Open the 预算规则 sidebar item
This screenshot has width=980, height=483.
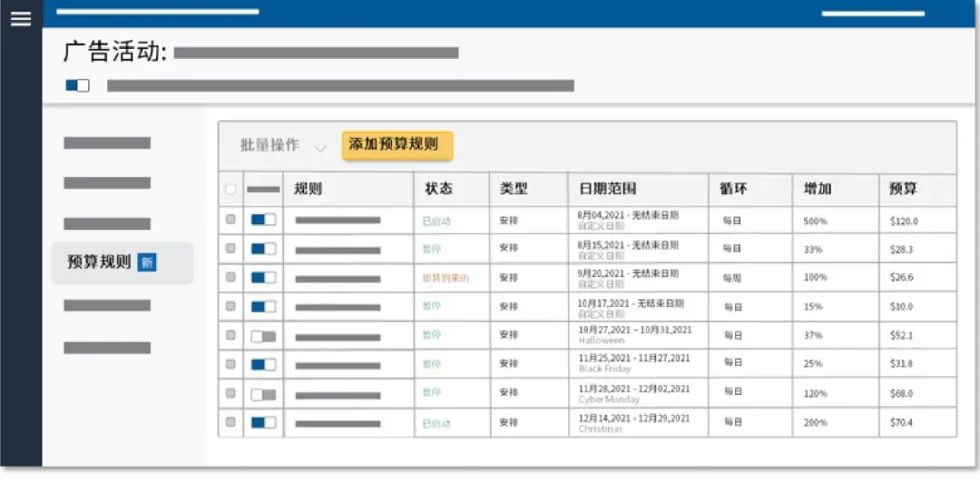[122, 262]
